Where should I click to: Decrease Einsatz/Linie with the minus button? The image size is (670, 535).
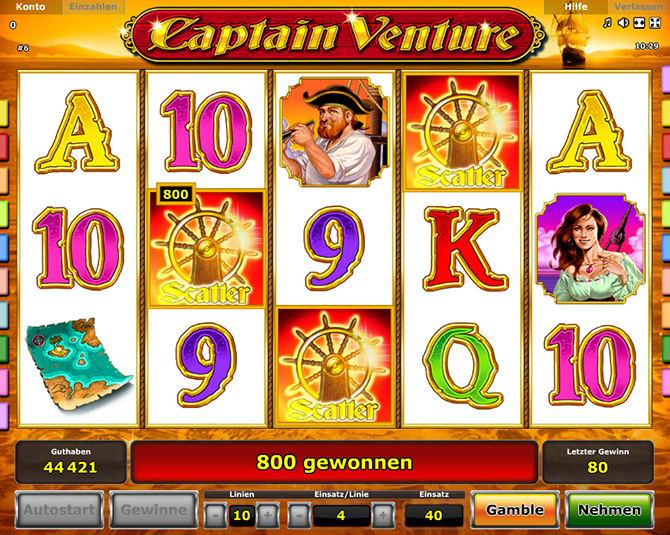point(299,515)
